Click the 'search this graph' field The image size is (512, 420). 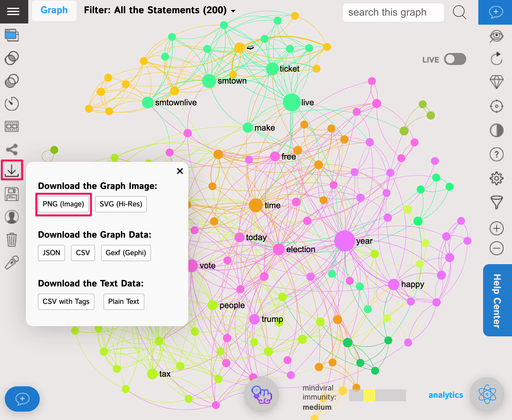pyautogui.click(x=393, y=13)
